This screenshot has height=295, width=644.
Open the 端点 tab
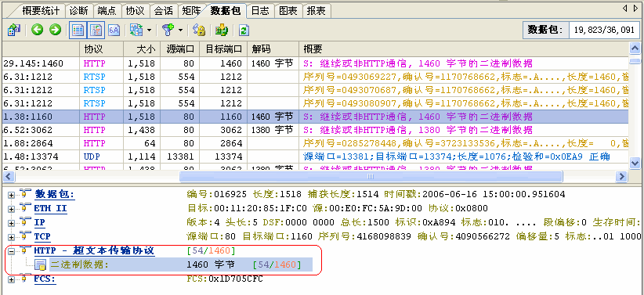pos(107,11)
